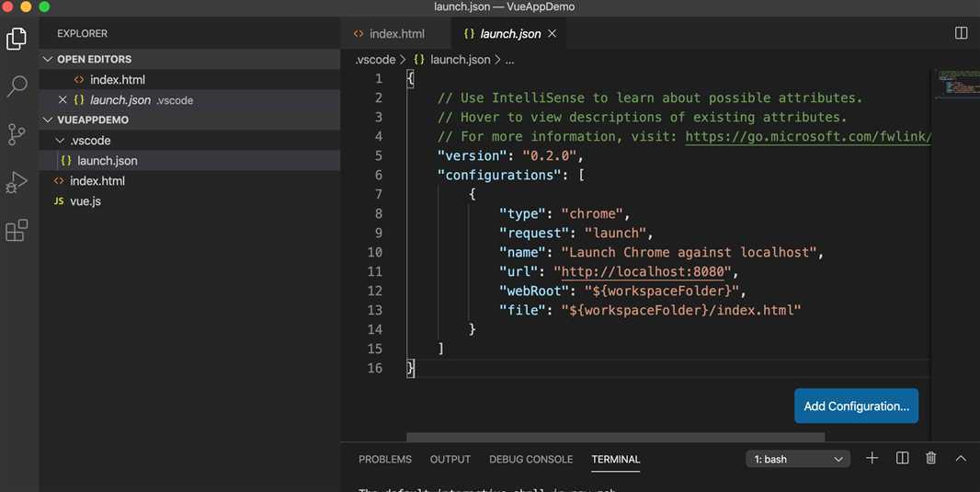Screen dimensions: 980x492
Task: Open the Explorer view in activity bar
Action: tap(17, 39)
